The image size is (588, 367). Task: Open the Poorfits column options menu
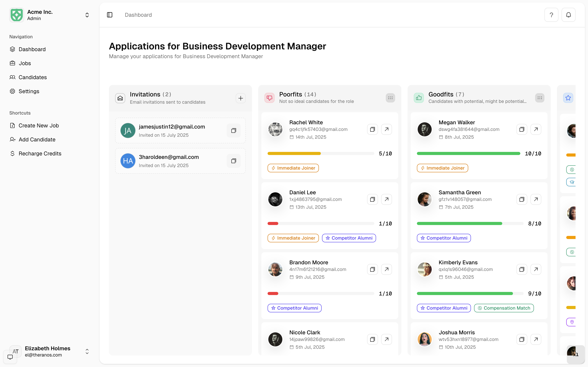(x=390, y=98)
